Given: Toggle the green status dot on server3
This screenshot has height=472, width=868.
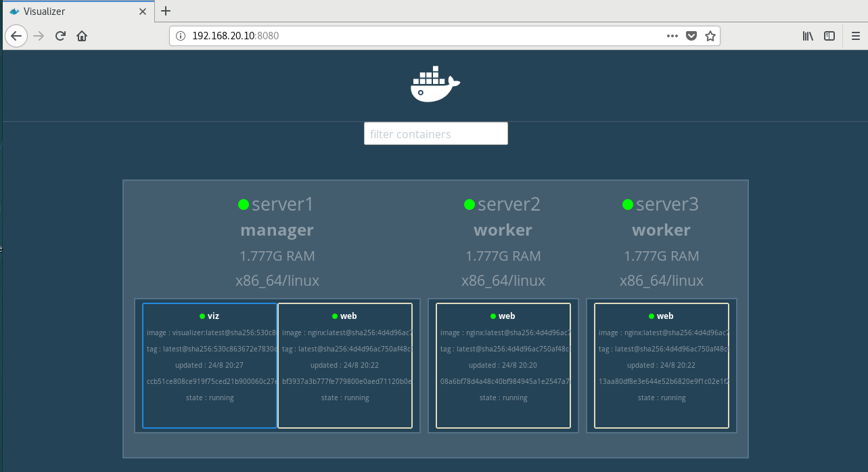Looking at the screenshot, I should pyautogui.click(x=627, y=203).
